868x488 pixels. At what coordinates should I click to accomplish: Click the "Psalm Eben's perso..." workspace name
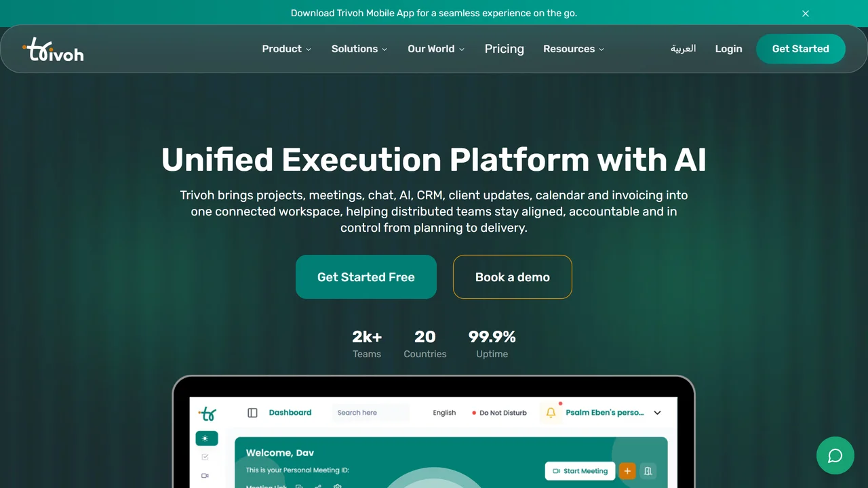coord(605,413)
